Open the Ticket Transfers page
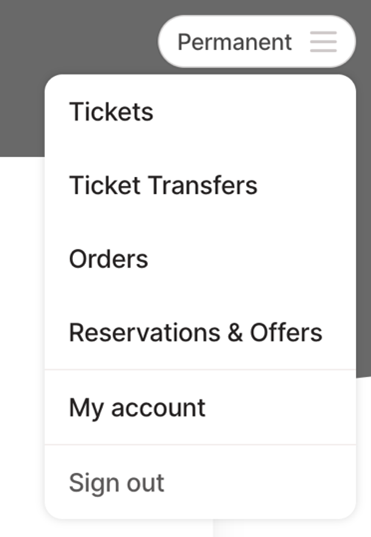 (200, 185)
